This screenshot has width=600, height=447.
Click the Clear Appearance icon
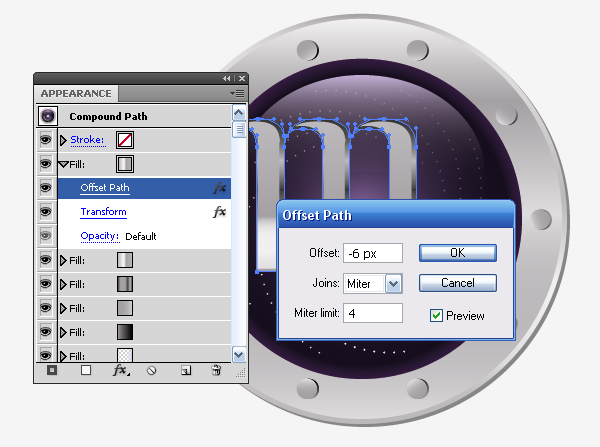[x=152, y=370]
